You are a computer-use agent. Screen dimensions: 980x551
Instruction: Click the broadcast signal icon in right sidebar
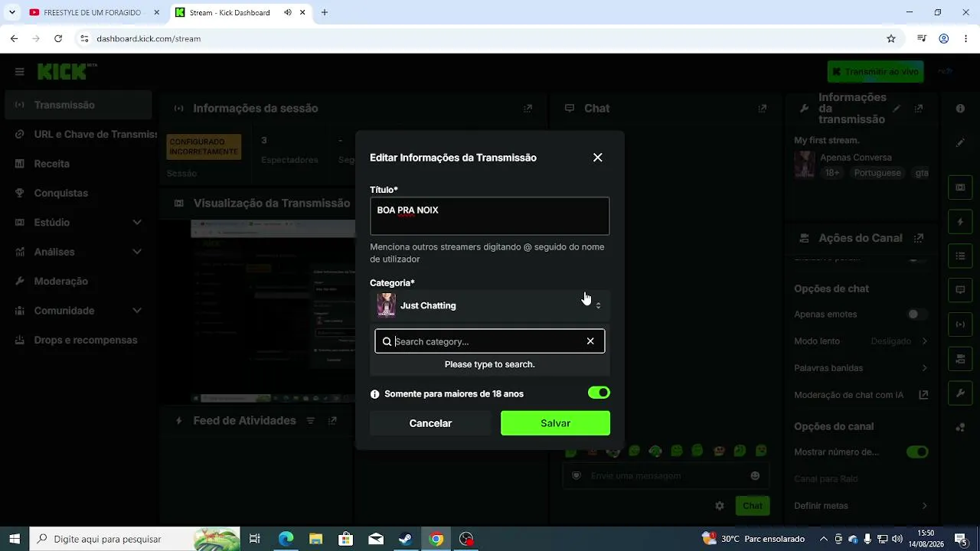click(960, 324)
